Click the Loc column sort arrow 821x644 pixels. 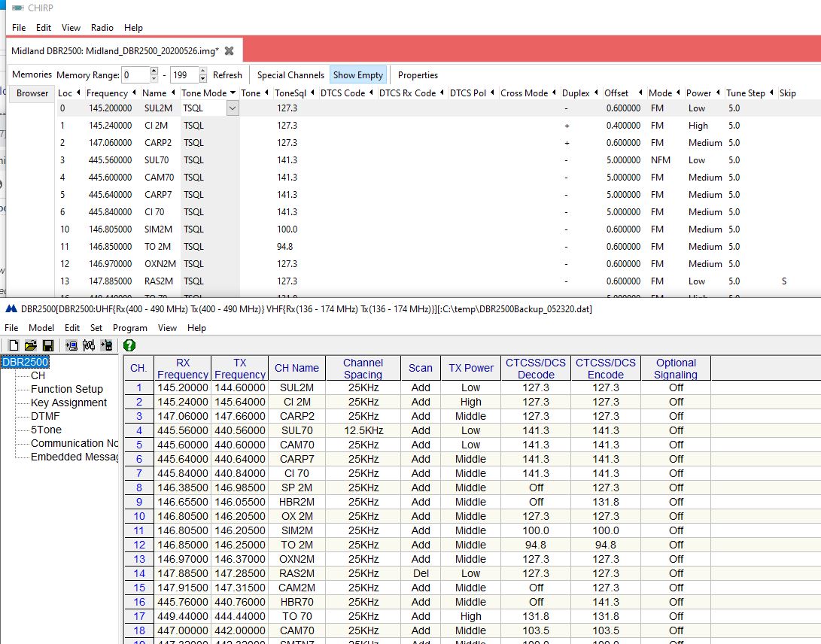[x=78, y=93]
